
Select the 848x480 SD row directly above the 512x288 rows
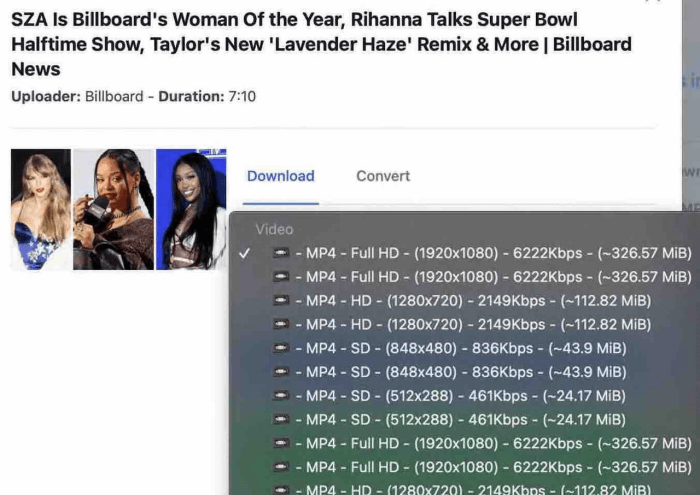[x=464, y=372]
